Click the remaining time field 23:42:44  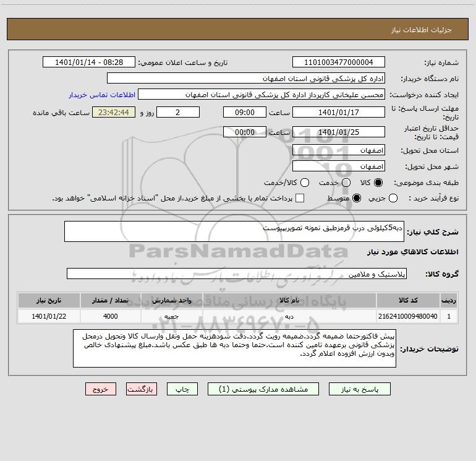click(x=114, y=112)
